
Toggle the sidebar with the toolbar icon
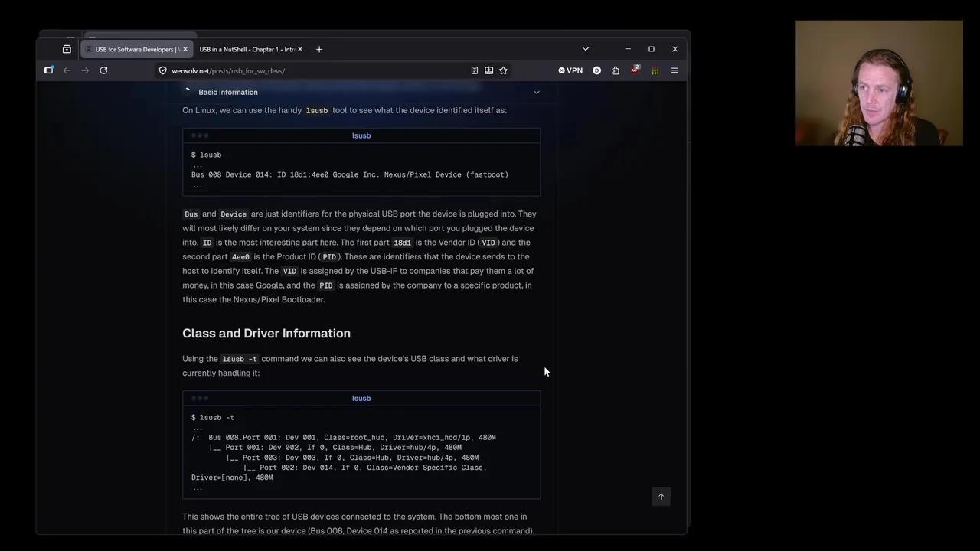tap(49, 70)
